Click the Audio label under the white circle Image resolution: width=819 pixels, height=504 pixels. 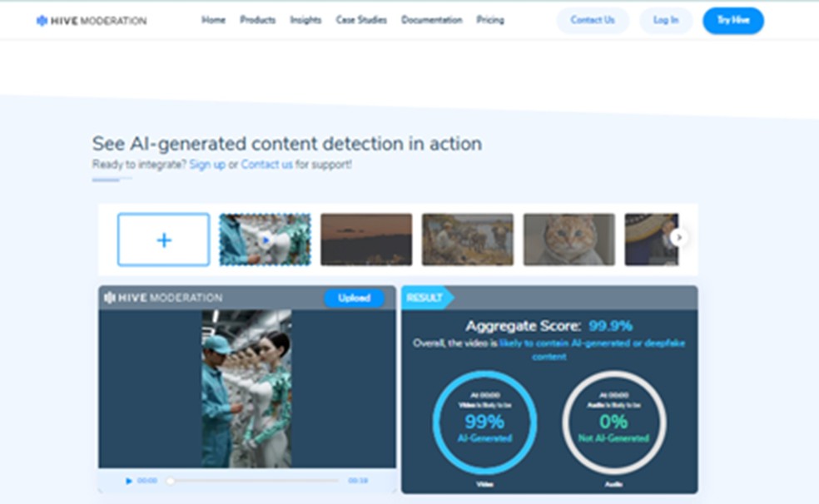[613, 484]
